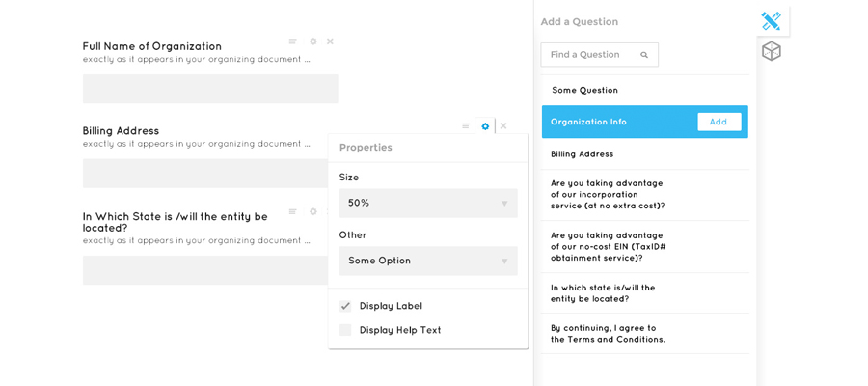Click the Find a Question search field
The image size is (868, 386).
[600, 55]
